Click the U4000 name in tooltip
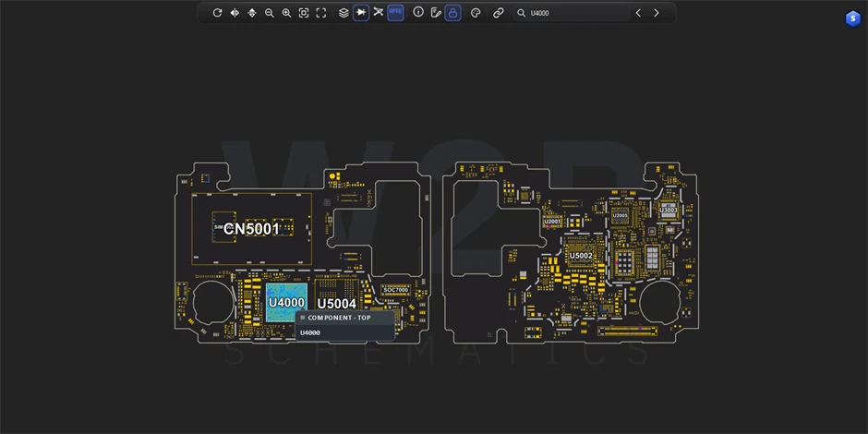Screen dimensions: 868x434 tap(310, 332)
